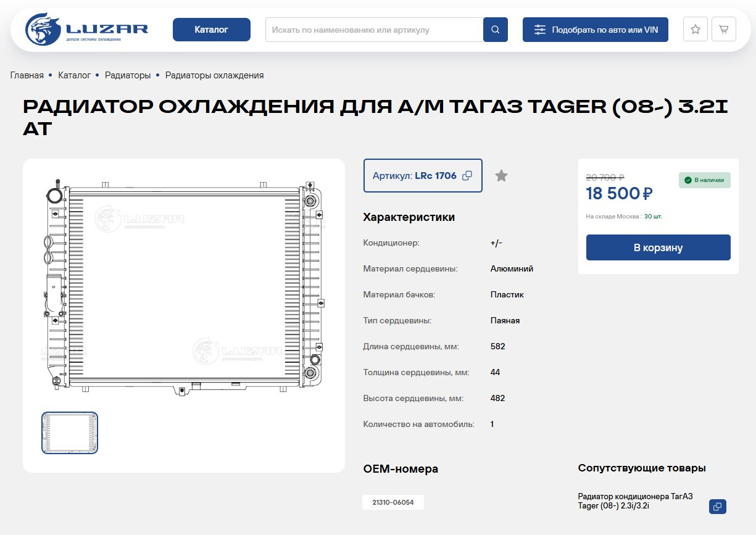The height and width of the screenshot is (535, 756).
Task: Expand the Характеристики section
Action: [408, 217]
